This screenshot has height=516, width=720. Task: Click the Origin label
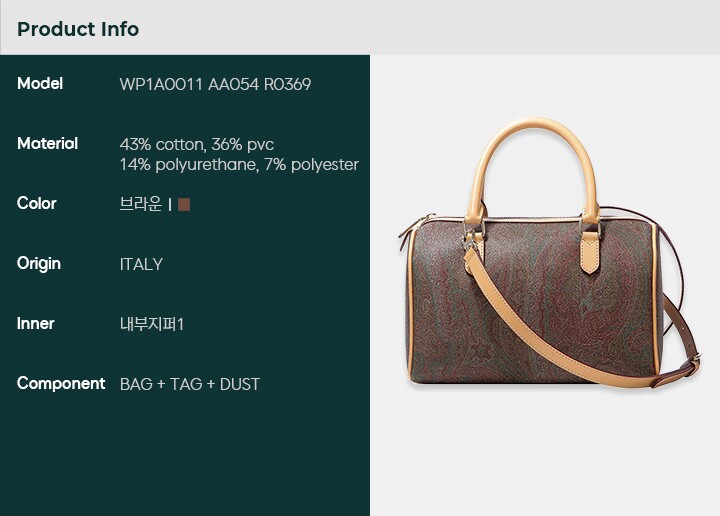coord(39,264)
